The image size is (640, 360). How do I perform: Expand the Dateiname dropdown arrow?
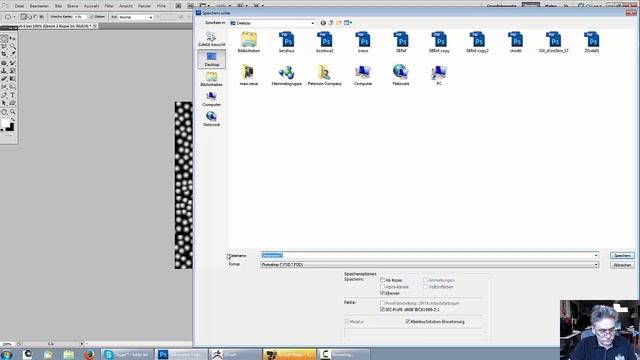[596, 256]
